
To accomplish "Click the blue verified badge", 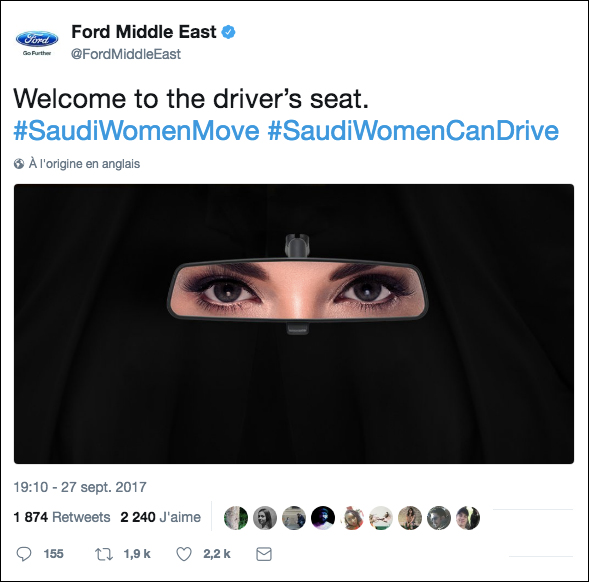I will tap(228, 32).
